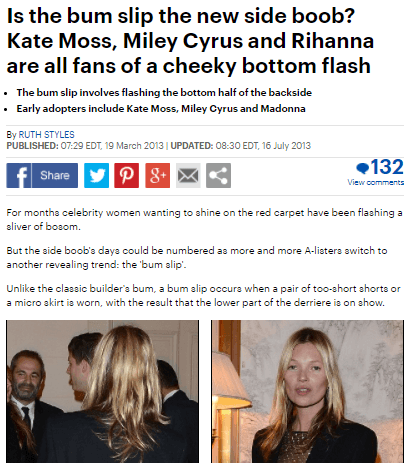Click the first bullet summary about bum slip
Viewport: 404px width, 463px height.
[164, 92]
